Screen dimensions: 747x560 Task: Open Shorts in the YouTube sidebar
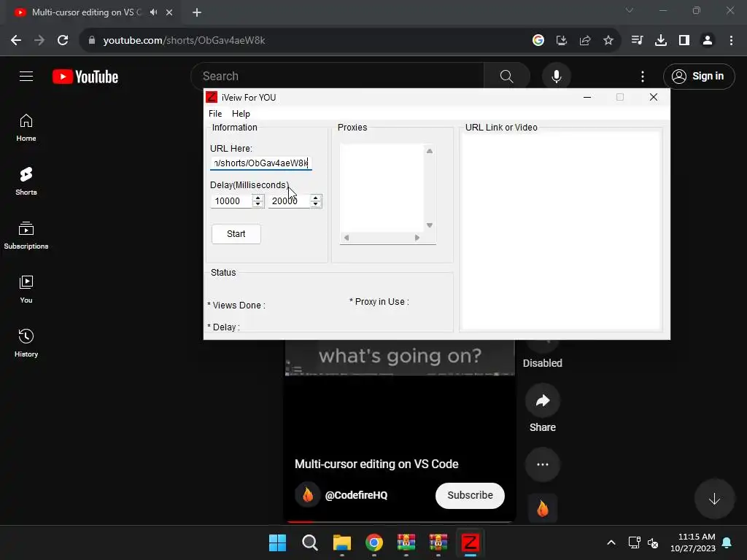pos(26,182)
